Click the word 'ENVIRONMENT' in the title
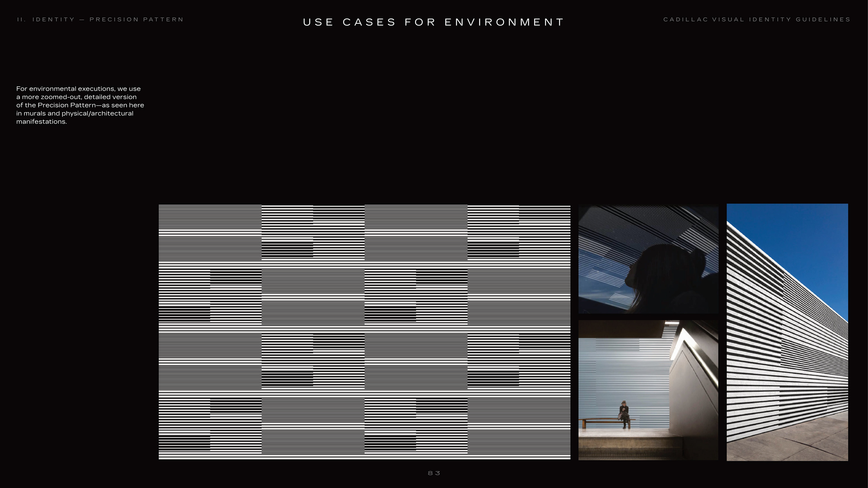The height and width of the screenshot is (488, 868). [504, 22]
